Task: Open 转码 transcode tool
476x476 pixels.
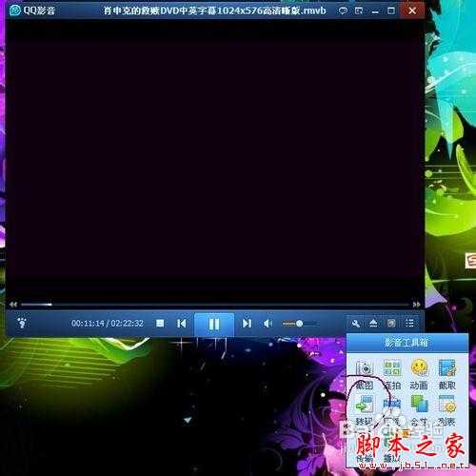Action: pos(364,411)
